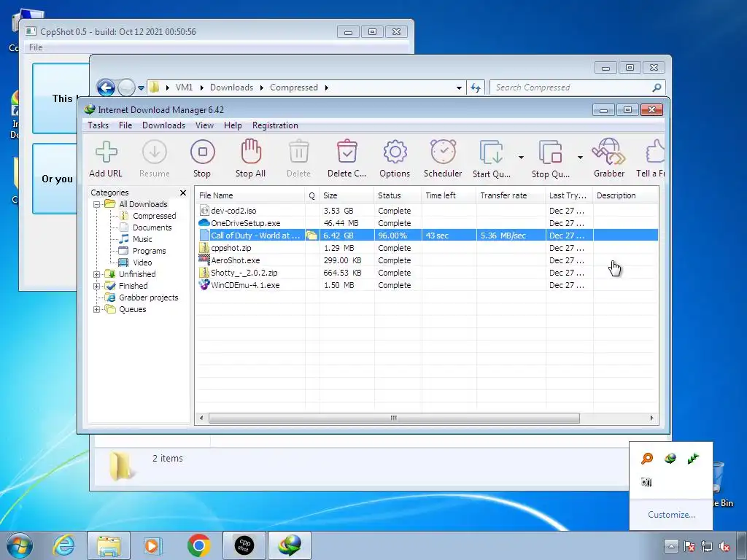The image size is (747, 560).
Task: Select the Call of Duty download row
Action: (426, 236)
